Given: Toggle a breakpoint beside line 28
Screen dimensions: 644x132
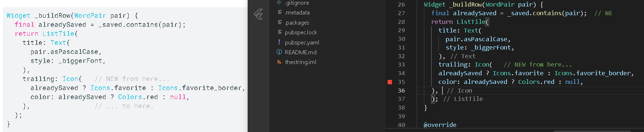Looking at the screenshot, I should tap(390, 22).
